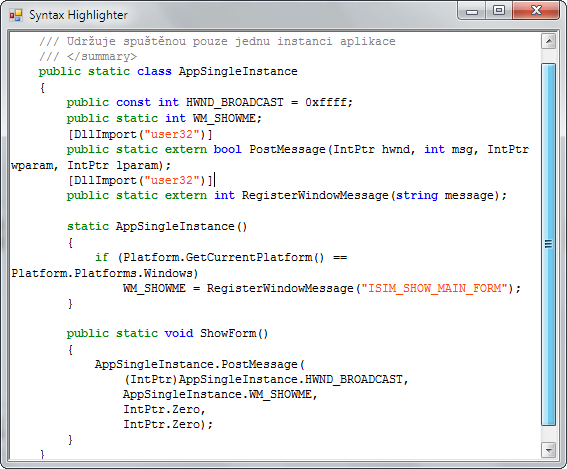Click the const keyword
567x469 pixels.
click(x=133, y=102)
